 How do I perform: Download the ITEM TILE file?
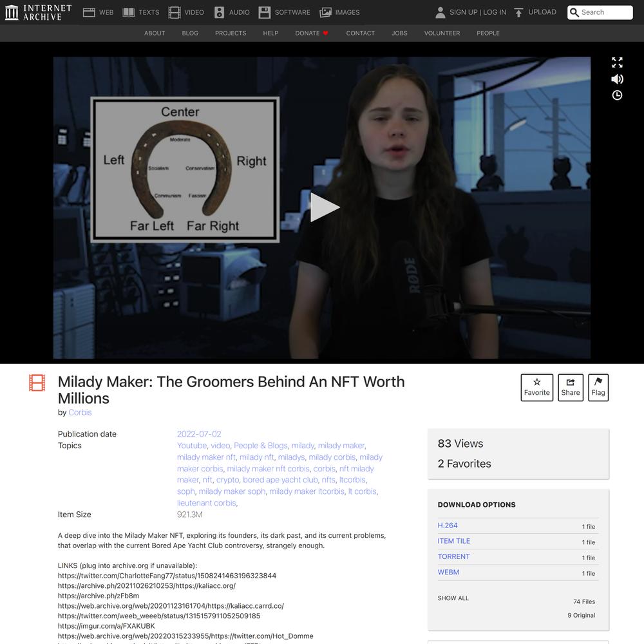coord(454,541)
